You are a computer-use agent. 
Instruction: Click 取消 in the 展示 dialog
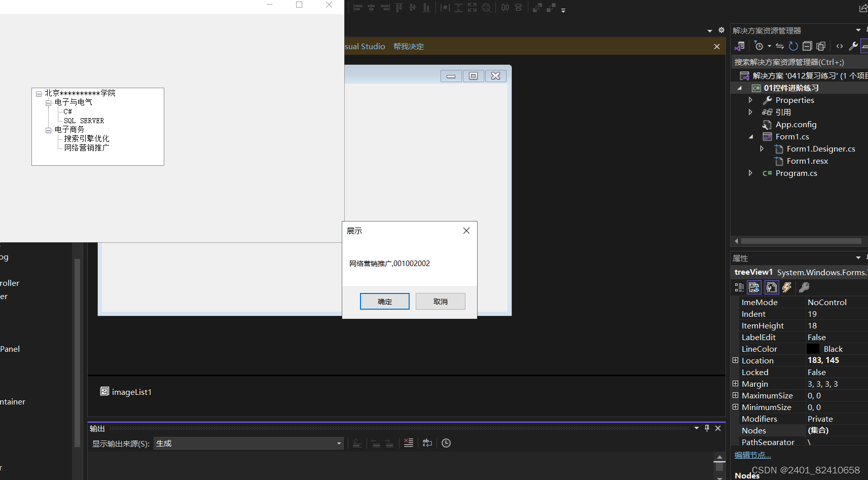point(441,302)
